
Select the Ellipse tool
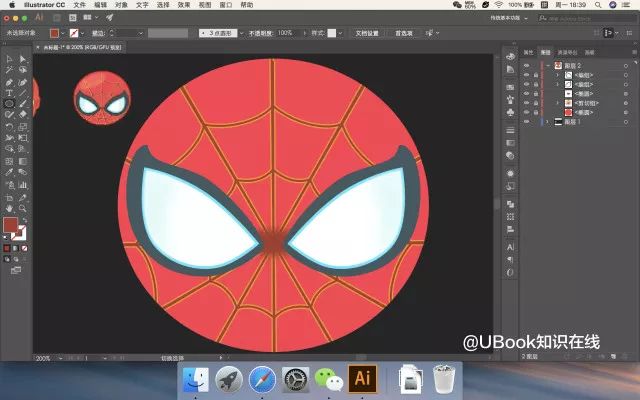coord(9,104)
